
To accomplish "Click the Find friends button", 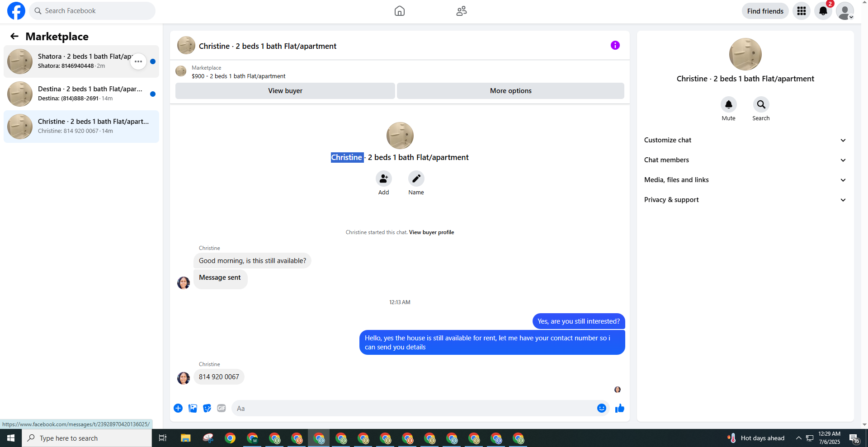I will [765, 11].
